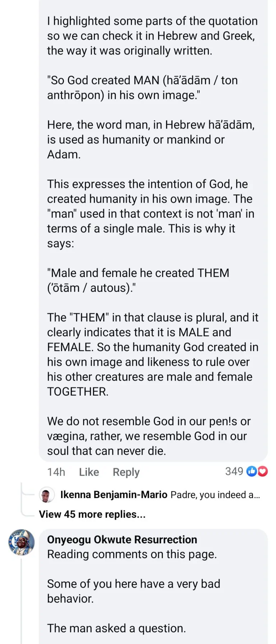Viewport: 276px width, 644px height.
Task: Click the blue thumbs-up reaction icon
Action: tap(252, 471)
